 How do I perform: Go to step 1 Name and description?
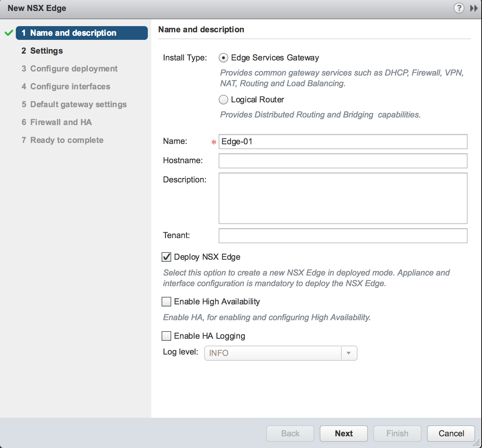pos(82,33)
